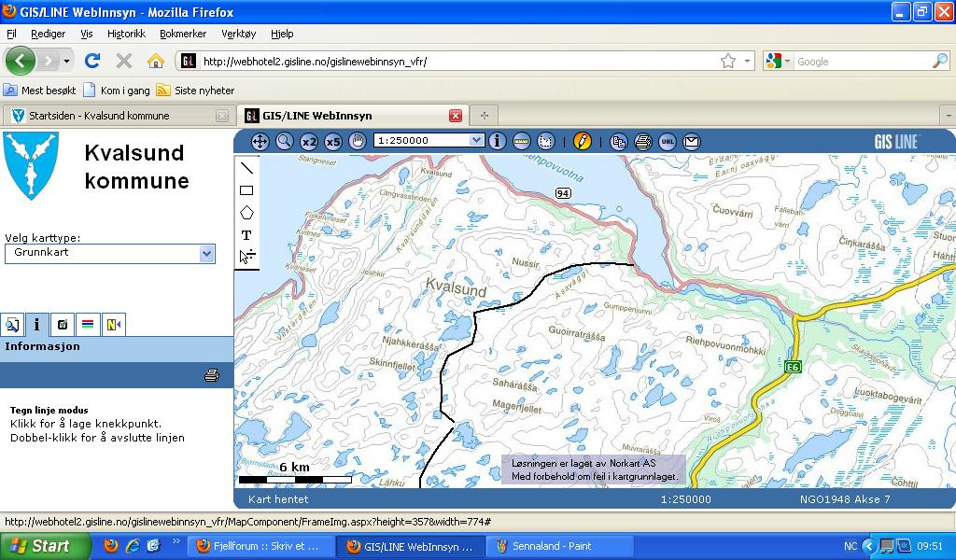956x560 pixels.
Task: Select the pan/move map tool
Action: (260, 141)
